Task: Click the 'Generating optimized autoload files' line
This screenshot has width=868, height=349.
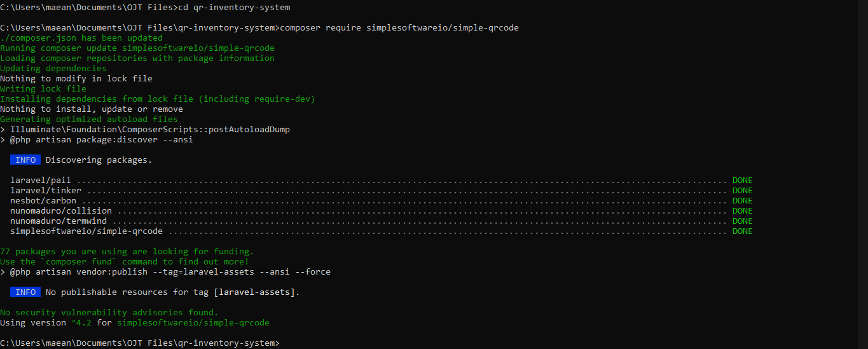Action: pyautogui.click(x=89, y=119)
